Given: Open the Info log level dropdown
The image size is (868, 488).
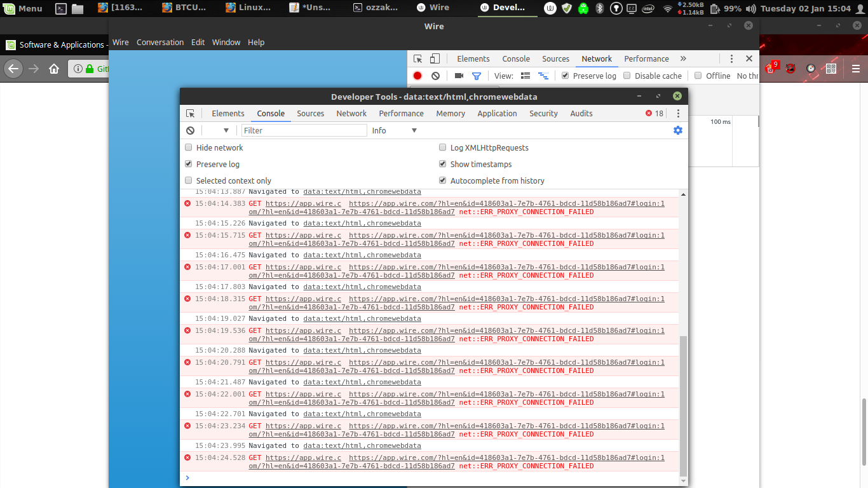Looking at the screenshot, I should (395, 130).
